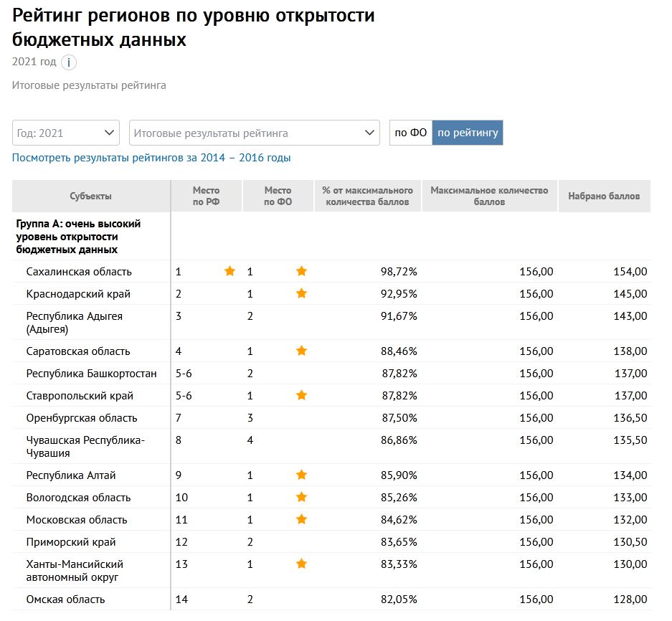
Task: Select the по рейтингу view toggle
Action: 468,133
